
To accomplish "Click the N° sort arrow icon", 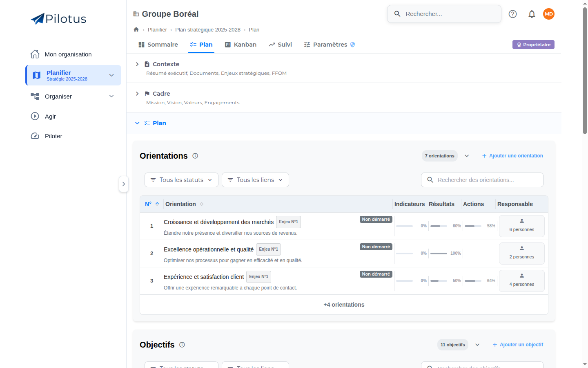I will coord(157,204).
